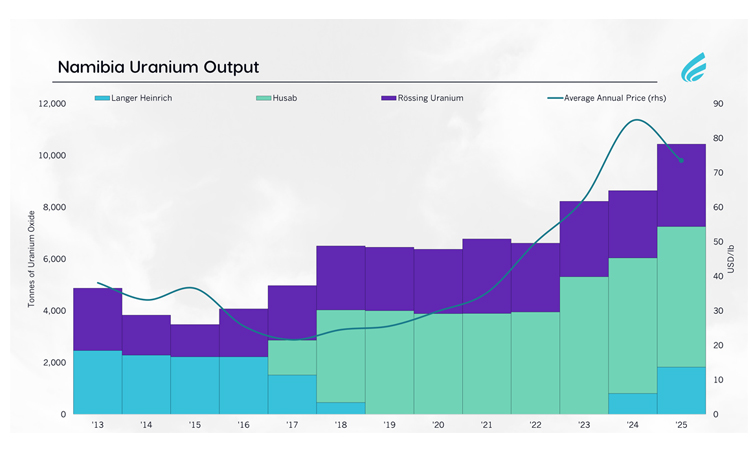Click the '90' right axis value
Screen dimensions: 751x451
coord(718,104)
